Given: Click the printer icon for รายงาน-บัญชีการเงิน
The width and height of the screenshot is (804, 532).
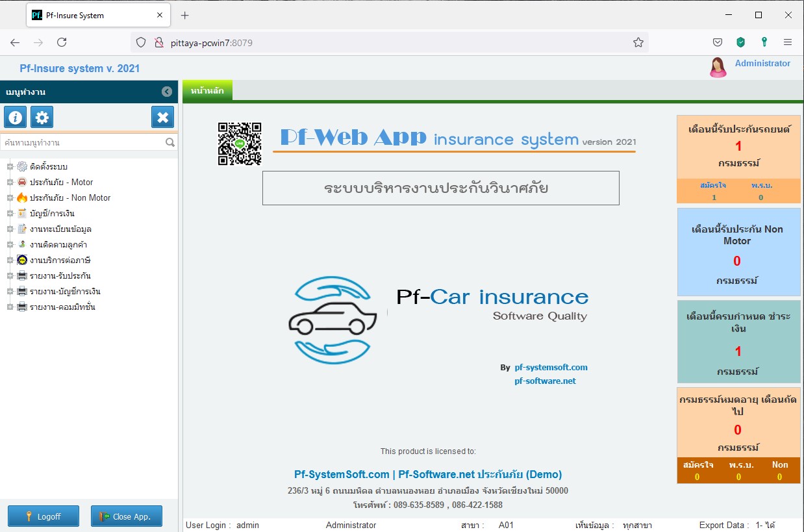Looking at the screenshot, I should pyautogui.click(x=22, y=292).
